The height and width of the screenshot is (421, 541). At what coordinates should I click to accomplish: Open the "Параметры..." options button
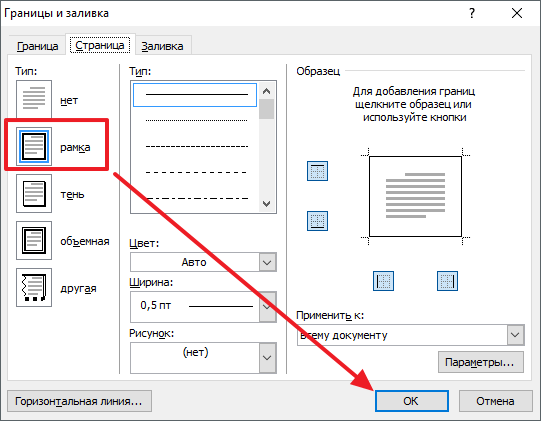coord(481,362)
